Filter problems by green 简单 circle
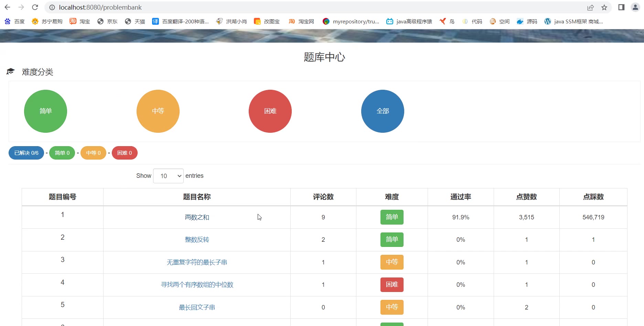The width and height of the screenshot is (644, 326). pyautogui.click(x=45, y=111)
